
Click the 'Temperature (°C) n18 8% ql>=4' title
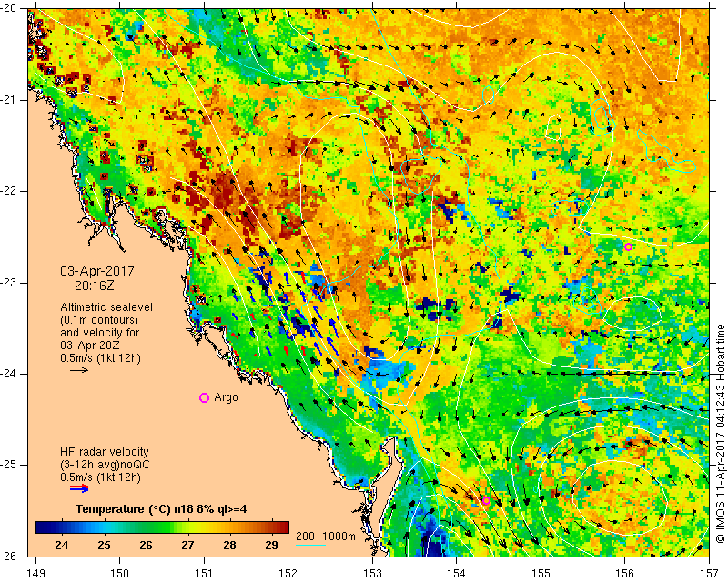(161, 508)
